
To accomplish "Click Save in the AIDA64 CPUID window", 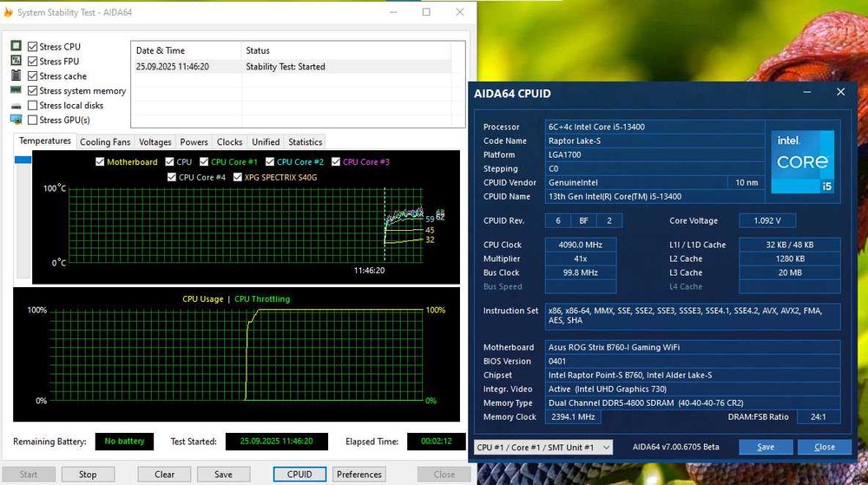I will 766,447.
